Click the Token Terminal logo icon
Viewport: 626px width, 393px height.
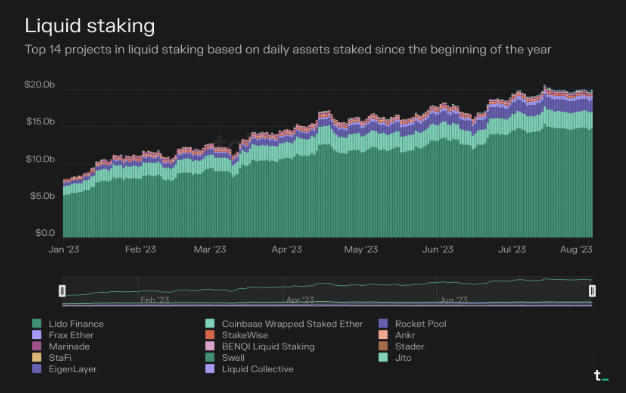click(x=601, y=375)
